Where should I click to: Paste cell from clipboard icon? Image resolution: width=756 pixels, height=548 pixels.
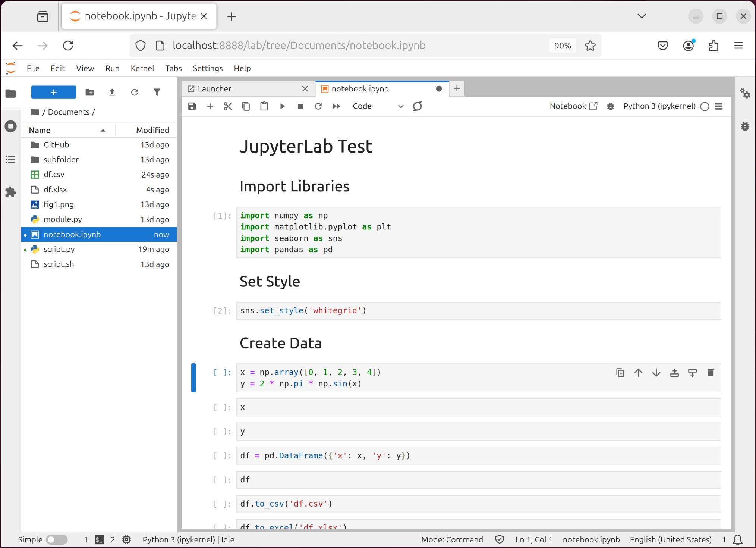click(x=264, y=106)
